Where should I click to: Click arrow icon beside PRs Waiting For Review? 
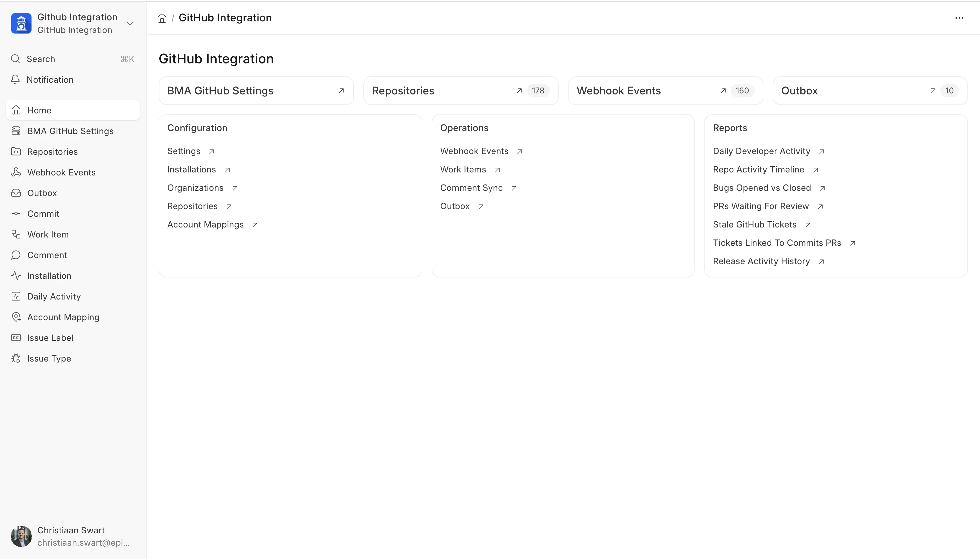pyautogui.click(x=820, y=207)
